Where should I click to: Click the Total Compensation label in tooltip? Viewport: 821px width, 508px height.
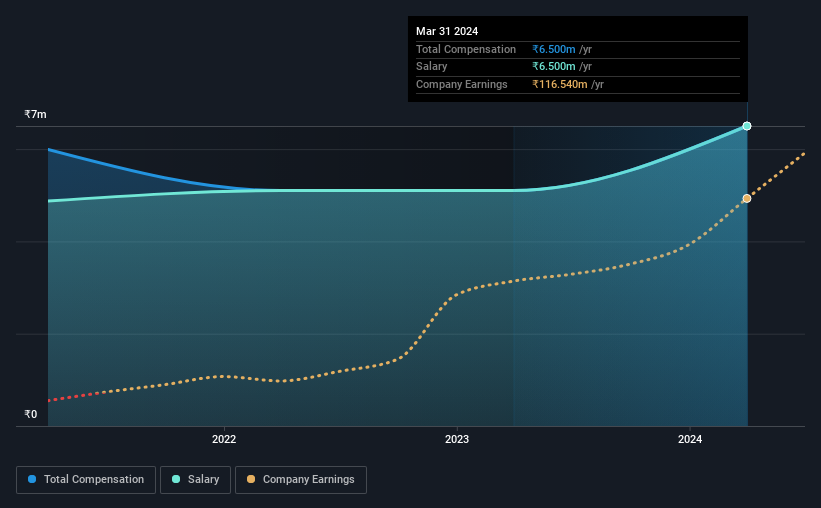coord(466,49)
